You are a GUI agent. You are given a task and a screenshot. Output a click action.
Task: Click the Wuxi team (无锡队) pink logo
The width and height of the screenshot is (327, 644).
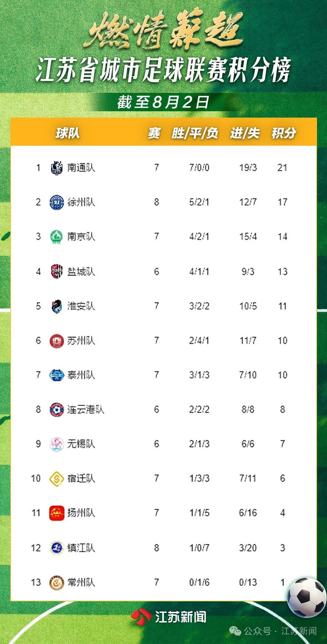point(57,444)
